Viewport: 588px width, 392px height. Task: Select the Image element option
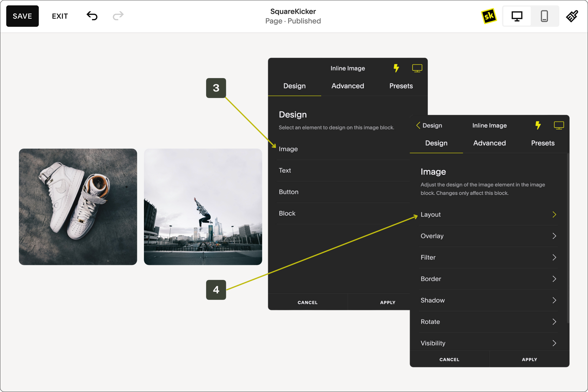point(289,149)
